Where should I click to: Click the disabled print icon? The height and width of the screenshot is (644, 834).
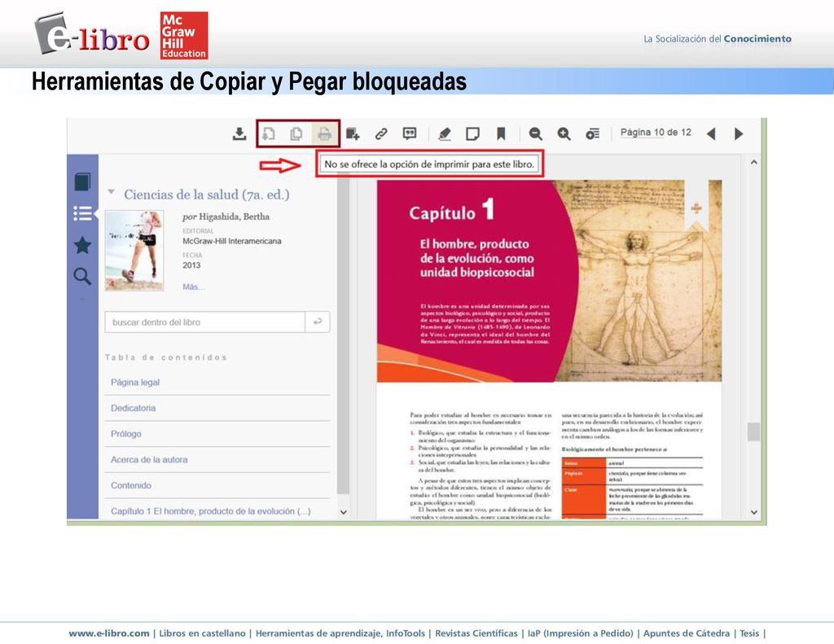click(x=324, y=134)
